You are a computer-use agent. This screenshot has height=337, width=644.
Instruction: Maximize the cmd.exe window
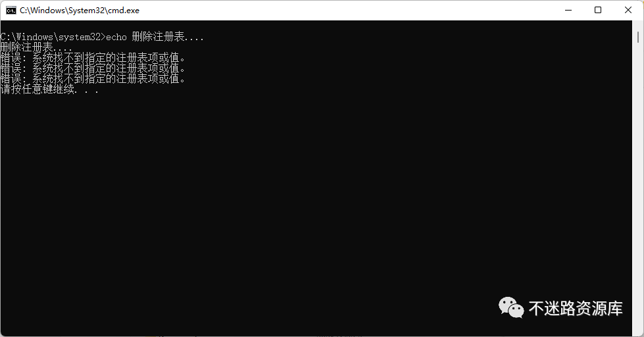[x=598, y=11]
